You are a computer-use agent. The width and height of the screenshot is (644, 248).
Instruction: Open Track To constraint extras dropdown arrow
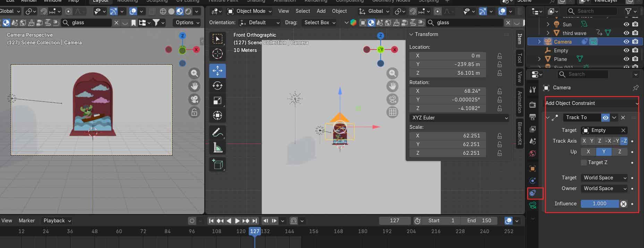pos(614,117)
